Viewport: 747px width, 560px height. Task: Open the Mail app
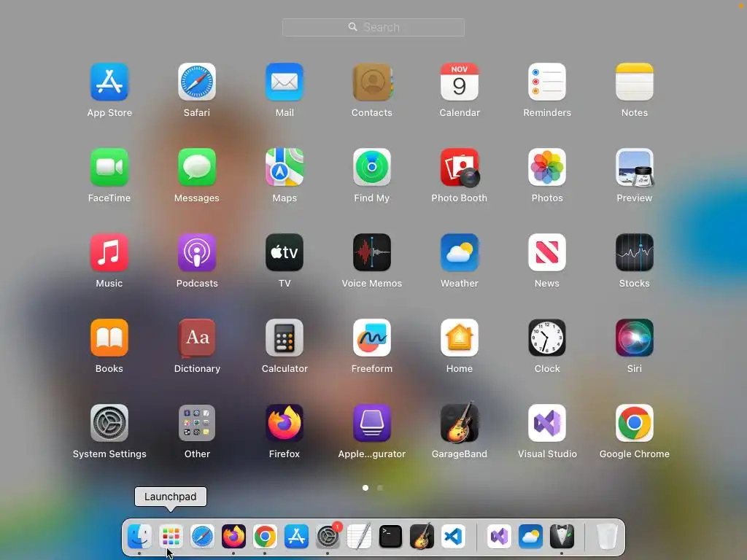click(285, 82)
